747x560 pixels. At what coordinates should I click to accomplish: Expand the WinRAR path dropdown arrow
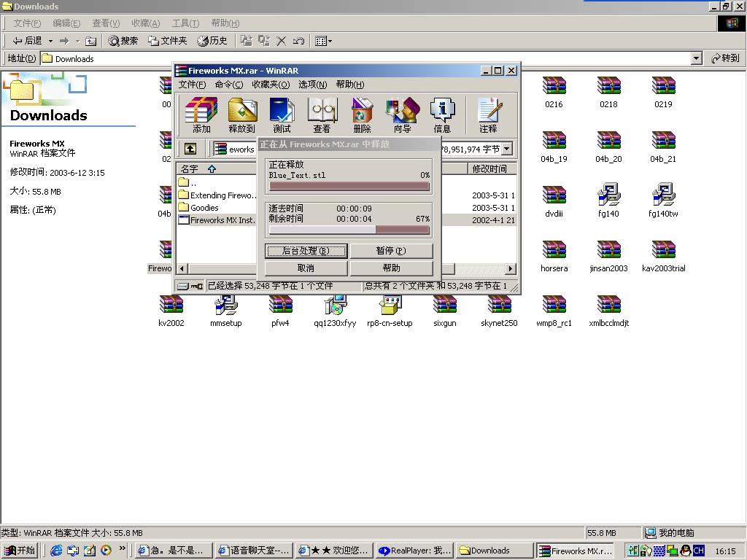pyautogui.click(x=507, y=149)
